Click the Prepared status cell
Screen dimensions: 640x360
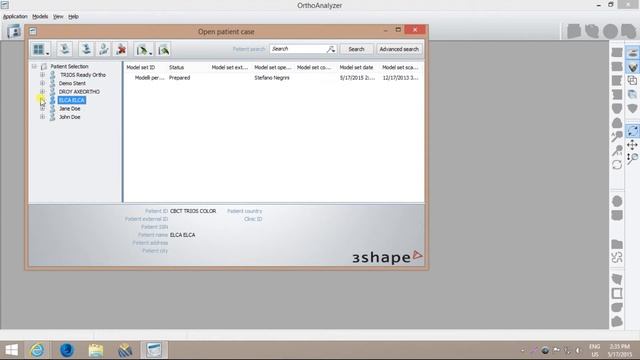[180, 78]
